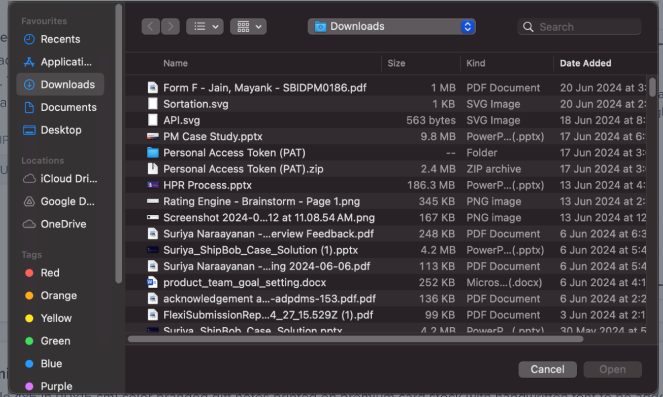Click the Open button
The height and width of the screenshot is (397, 663).
point(612,369)
